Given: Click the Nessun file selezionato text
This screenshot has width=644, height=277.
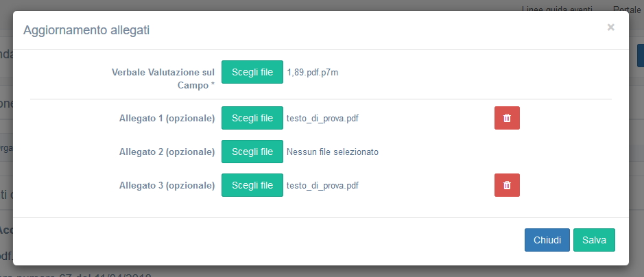Looking at the screenshot, I should [x=332, y=152].
